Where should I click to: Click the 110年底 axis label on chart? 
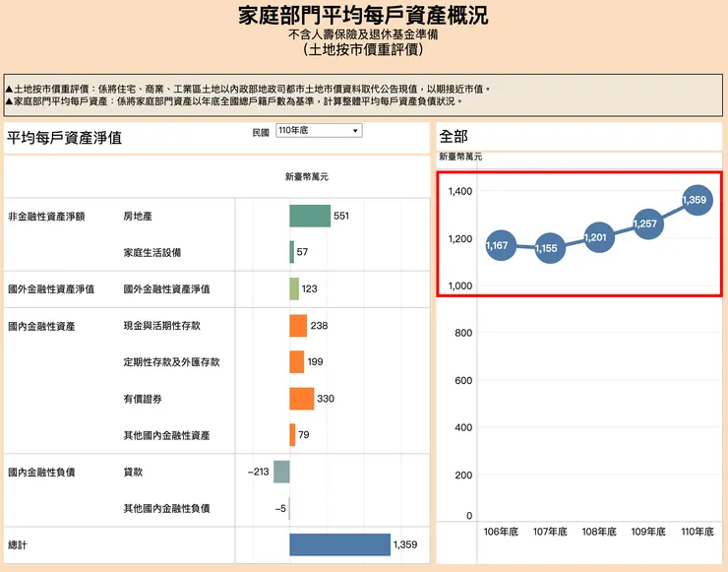(x=698, y=532)
